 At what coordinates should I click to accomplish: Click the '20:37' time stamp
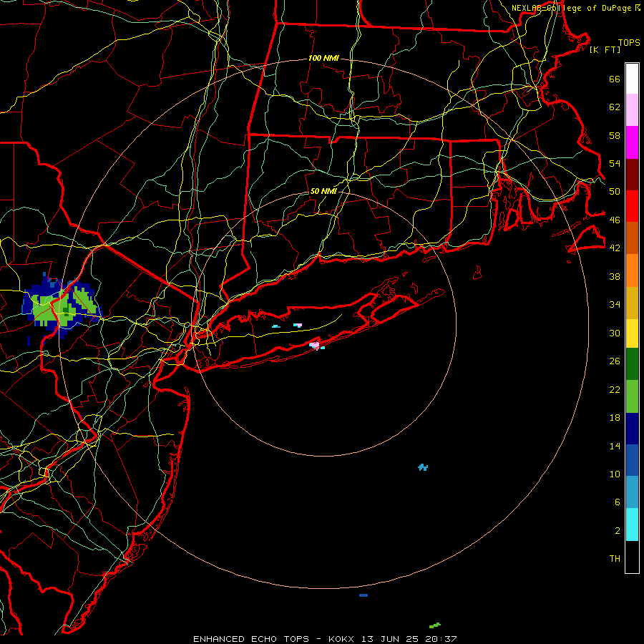(441, 639)
